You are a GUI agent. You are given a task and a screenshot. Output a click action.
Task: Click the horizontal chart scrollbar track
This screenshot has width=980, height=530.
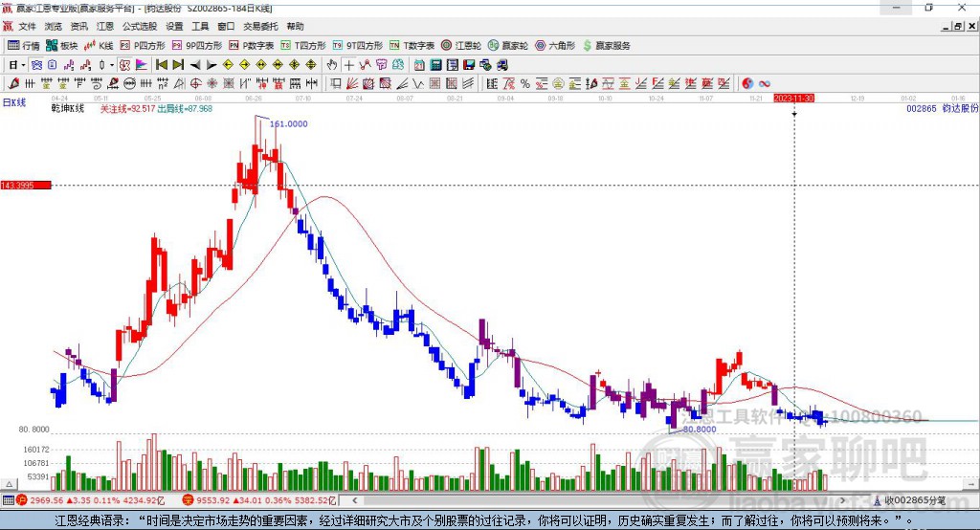600,500
